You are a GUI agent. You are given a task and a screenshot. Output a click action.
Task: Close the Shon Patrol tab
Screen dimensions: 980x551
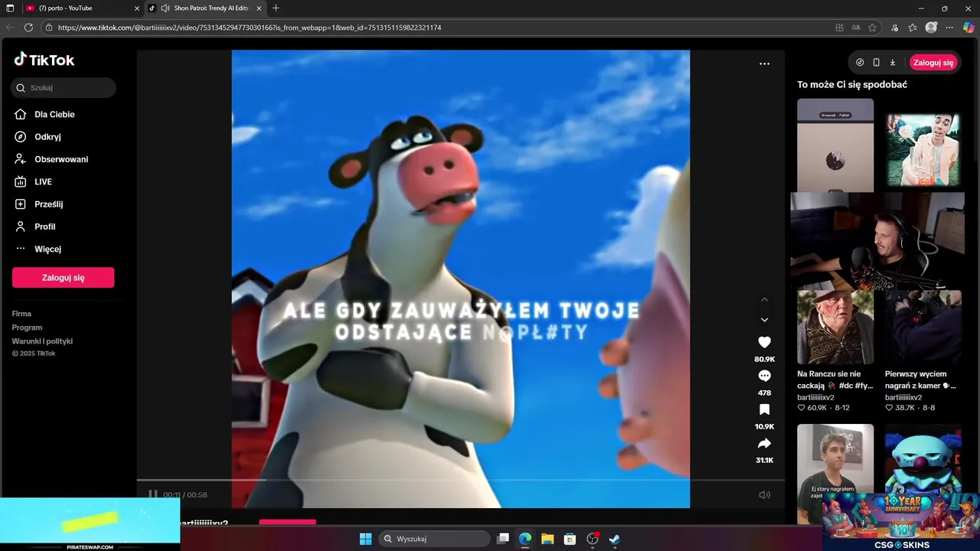point(259,8)
